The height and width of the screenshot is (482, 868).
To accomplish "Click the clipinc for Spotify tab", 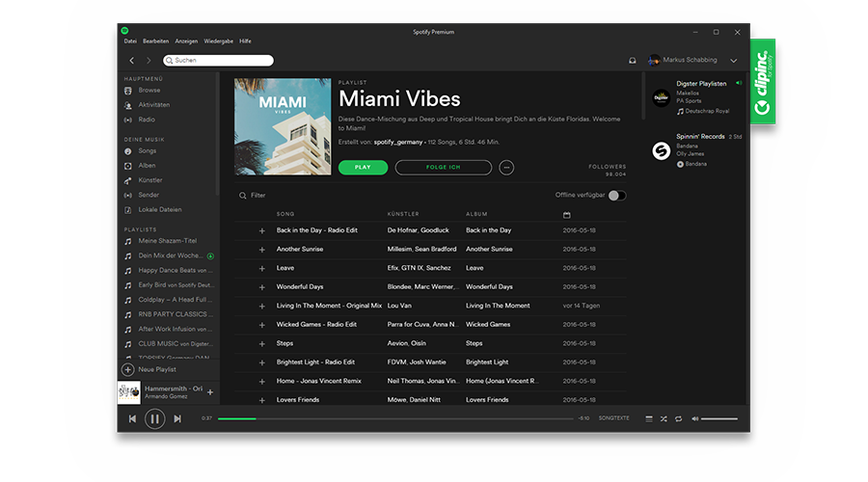I will pos(763,81).
